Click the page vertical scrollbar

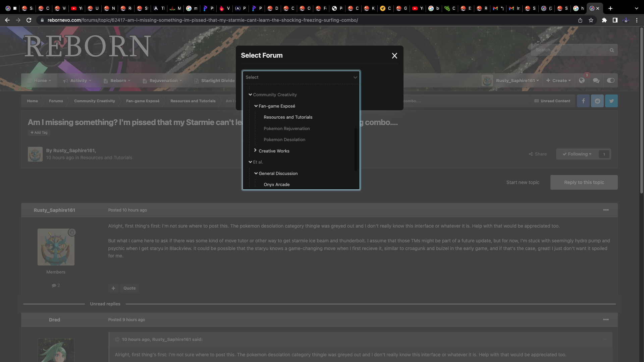click(x=642, y=111)
